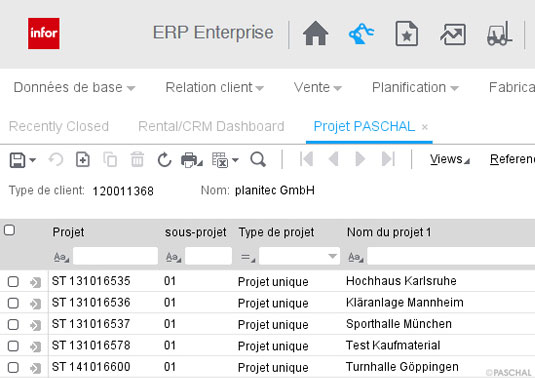The width and height of the screenshot is (535, 378).
Task: Open the Type de projet filter dropdown
Action: (x=332, y=256)
